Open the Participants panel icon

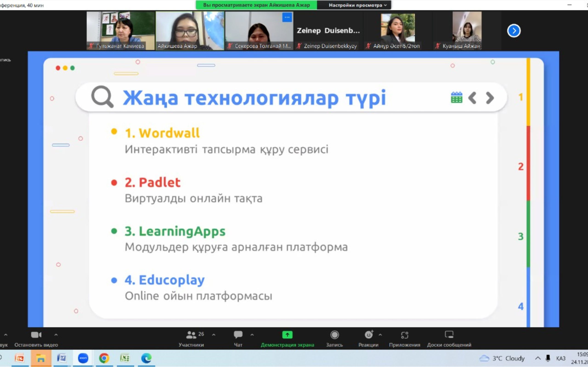191,335
